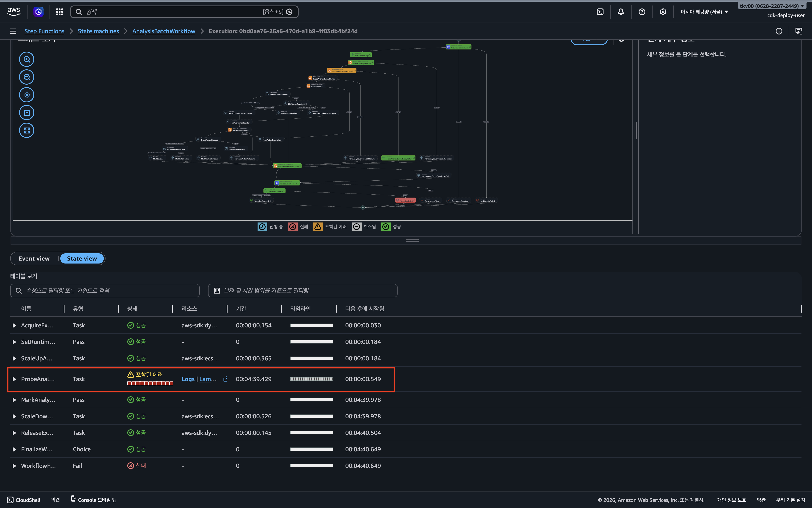Open the Asia Pacific (Seoul) region dropdown
The height and width of the screenshot is (508, 812).
point(704,12)
